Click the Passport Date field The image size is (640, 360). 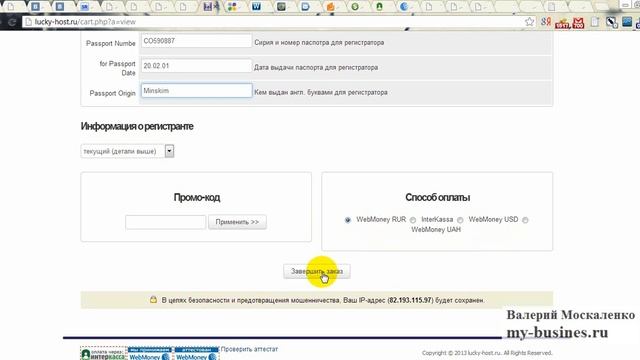[196, 66]
